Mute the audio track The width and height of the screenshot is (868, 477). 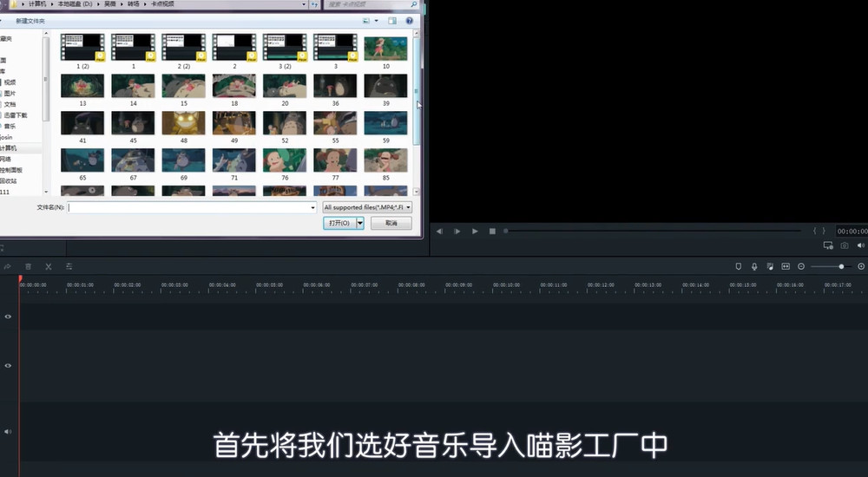click(x=8, y=431)
